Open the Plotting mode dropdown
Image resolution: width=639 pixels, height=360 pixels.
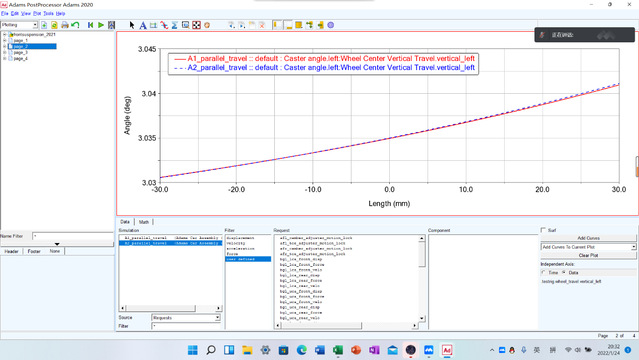[19, 25]
